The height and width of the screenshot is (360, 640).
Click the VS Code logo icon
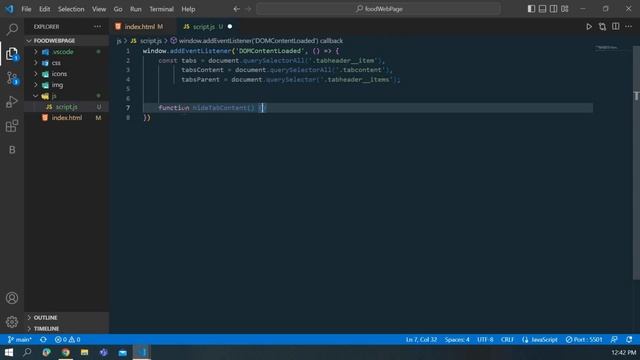click(x=9, y=9)
